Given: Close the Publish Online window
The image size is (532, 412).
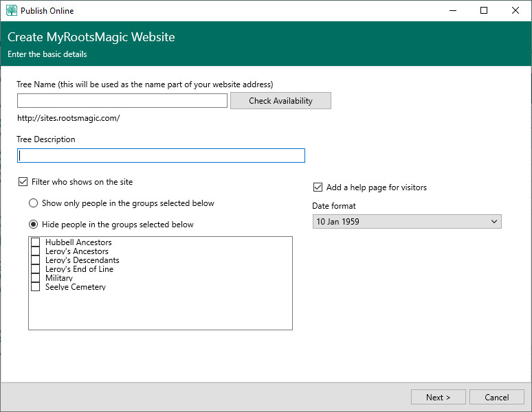Looking at the screenshot, I should 515,10.
